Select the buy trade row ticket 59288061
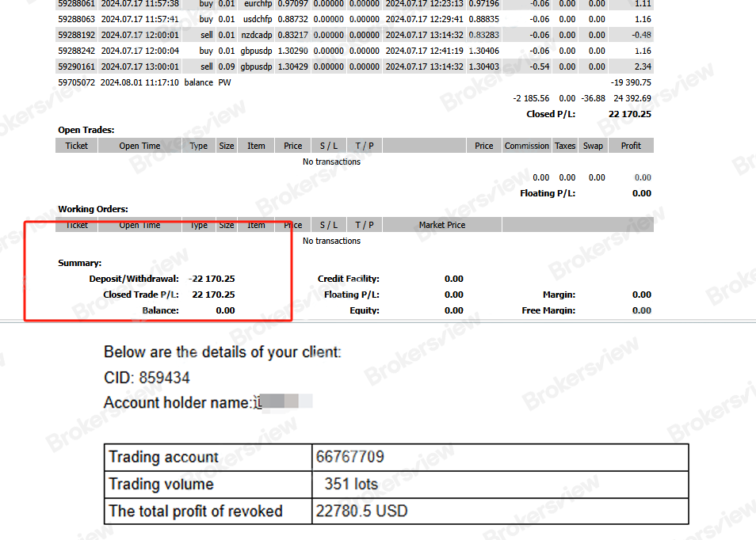Viewport: 756px width, 540px height. click(158, 4)
